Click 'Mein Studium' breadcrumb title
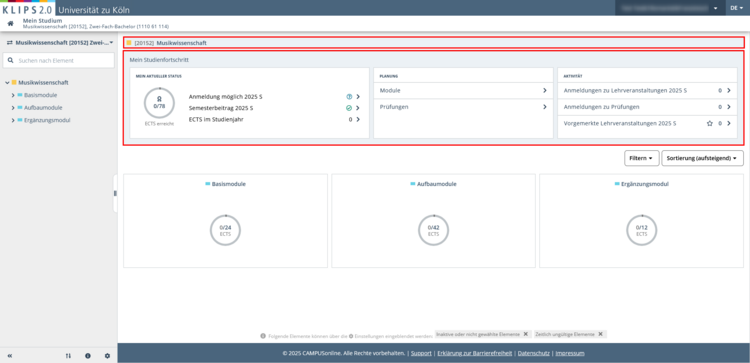This screenshot has width=750, height=363. (x=42, y=21)
